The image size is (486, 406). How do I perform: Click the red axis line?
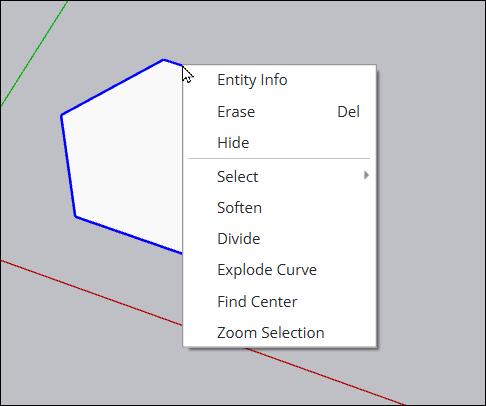tap(93, 293)
